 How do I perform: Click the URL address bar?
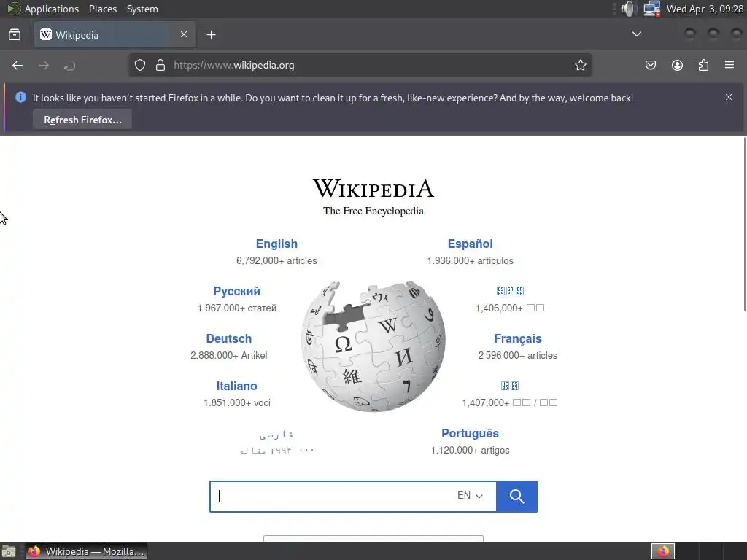pos(360,65)
